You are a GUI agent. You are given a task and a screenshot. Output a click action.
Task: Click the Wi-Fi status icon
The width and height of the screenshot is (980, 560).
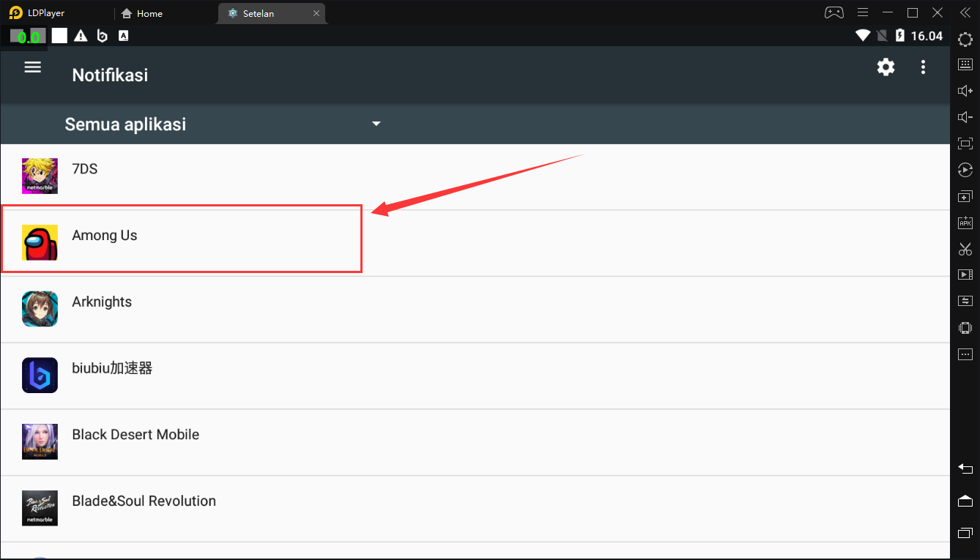(863, 36)
